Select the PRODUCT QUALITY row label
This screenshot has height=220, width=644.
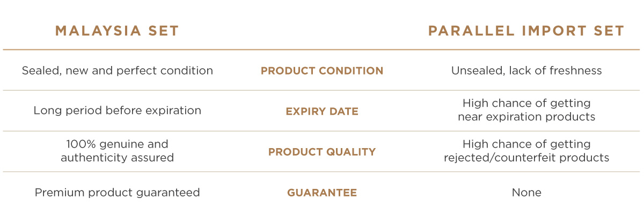[322, 152]
